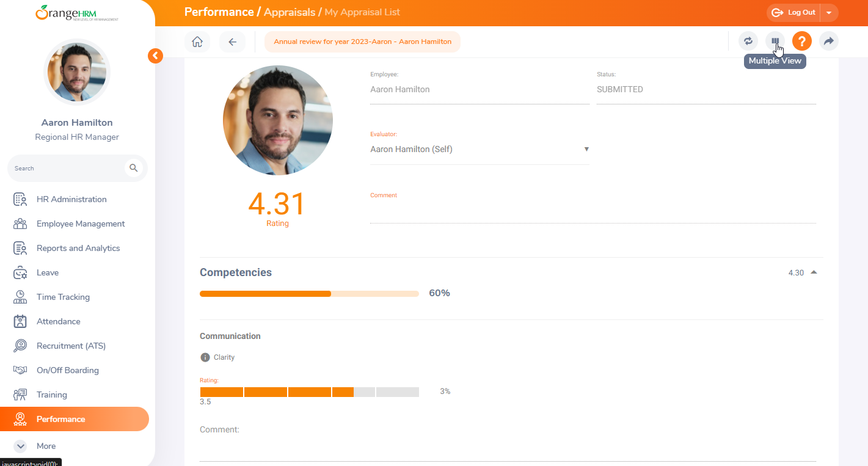Click the appraisal Comment input field
Image resolution: width=868 pixels, height=466 pixels.
coord(593,213)
